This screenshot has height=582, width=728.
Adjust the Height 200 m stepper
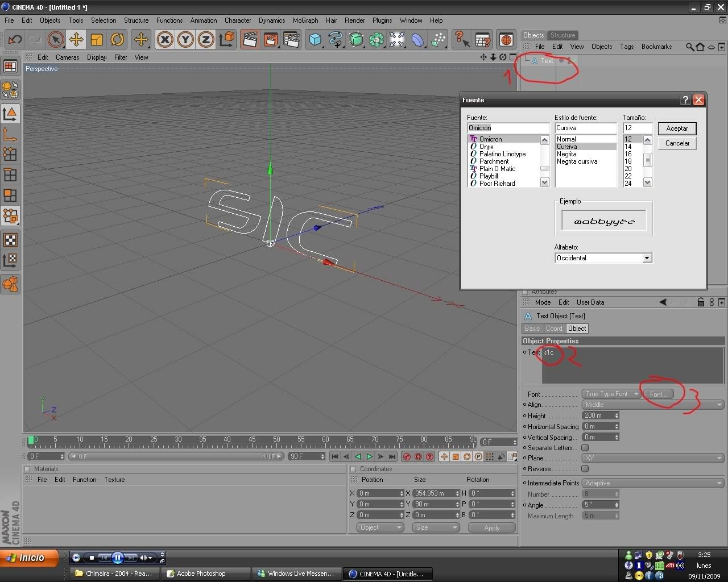click(x=617, y=415)
